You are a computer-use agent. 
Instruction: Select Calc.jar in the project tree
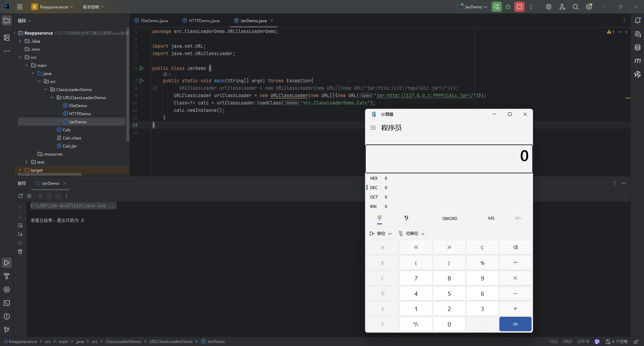coord(69,146)
